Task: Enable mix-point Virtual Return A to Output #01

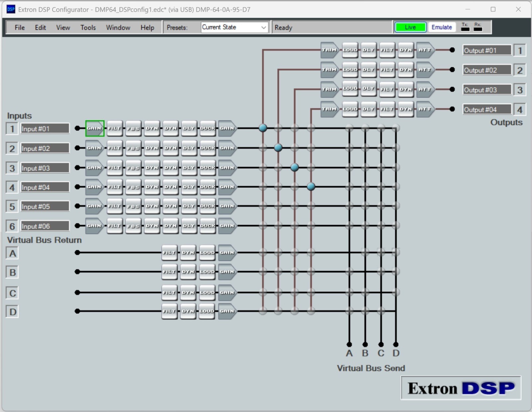Action: point(263,252)
